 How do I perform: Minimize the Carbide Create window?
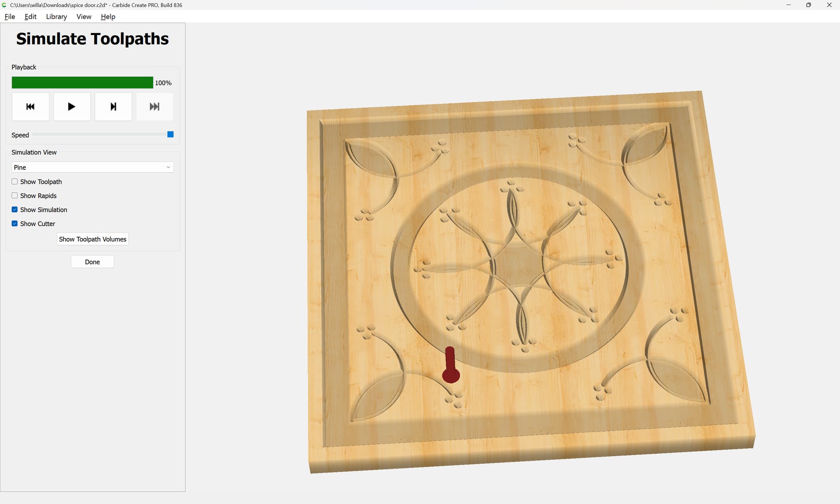788,5
